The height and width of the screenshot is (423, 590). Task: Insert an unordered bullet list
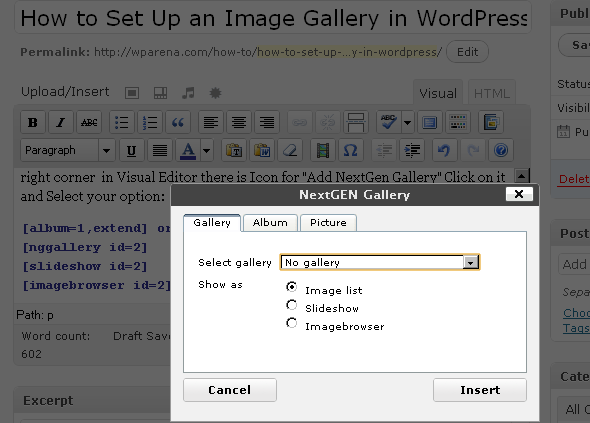(x=122, y=122)
